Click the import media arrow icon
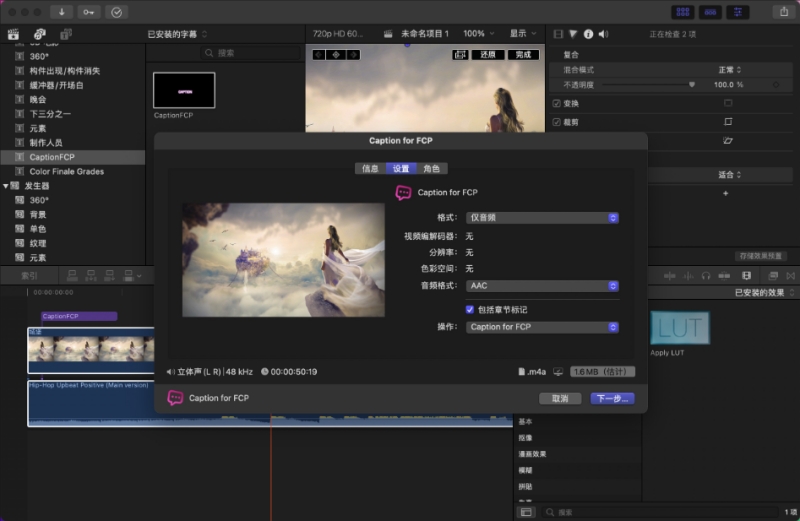 click(x=63, y=12)
